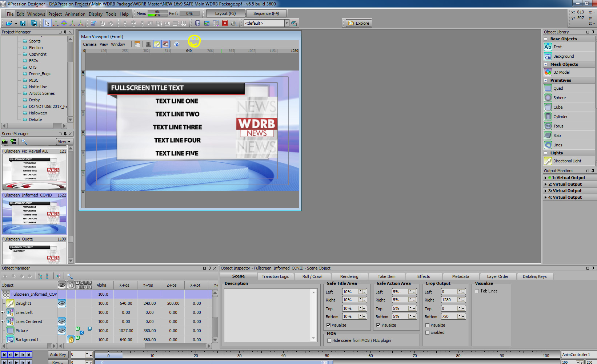Enable the Tab Lines checkbox
This screenshot has width=597, height=364.
(477, 291)
